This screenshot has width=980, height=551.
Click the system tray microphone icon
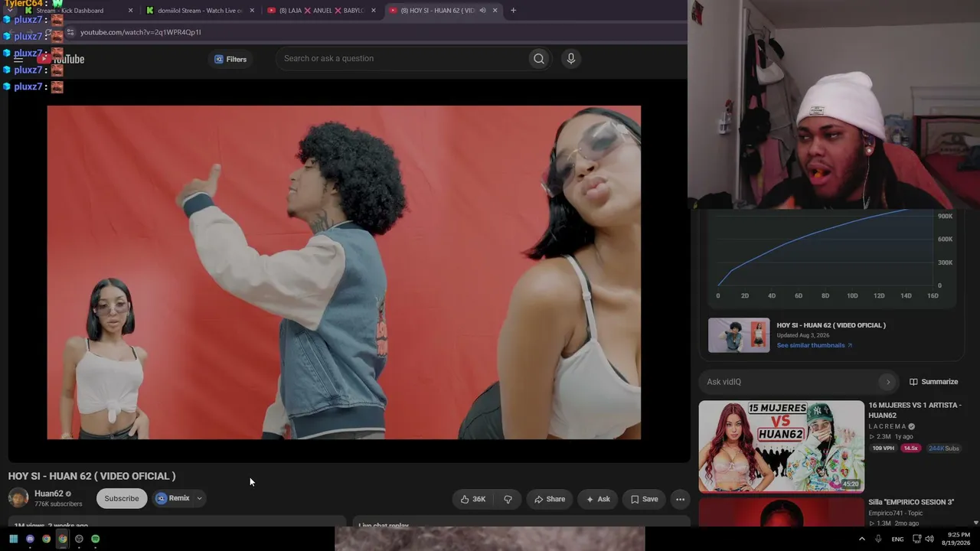[x=878, y=539]
